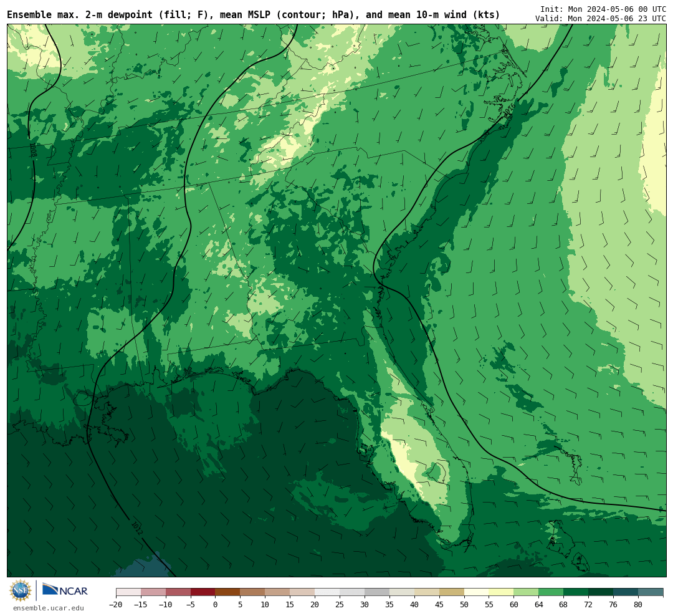The width and height of the screenshot is (673, 616).
Task: Pick the -15 to -10 pink colorbar swatch
Action: click(x=153, y=592)
